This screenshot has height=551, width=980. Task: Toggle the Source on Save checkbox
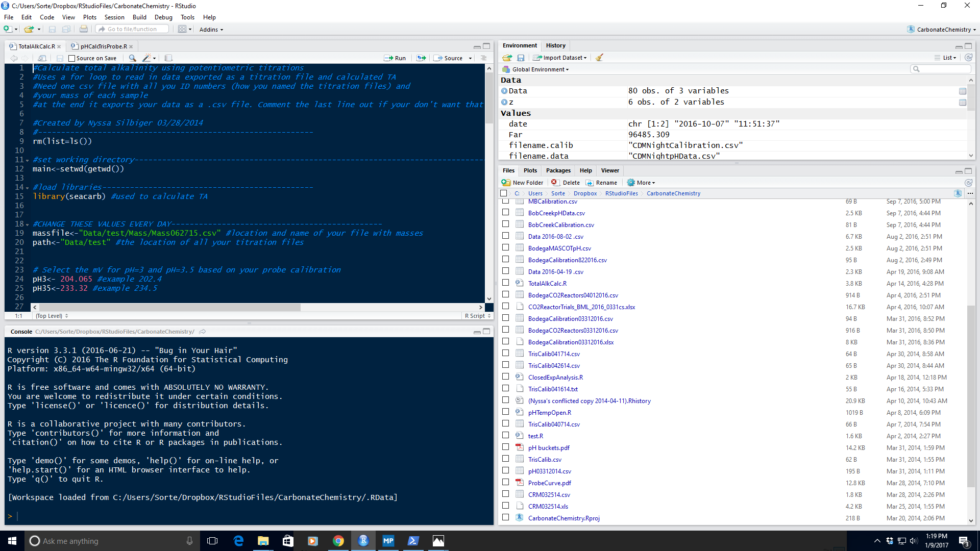pos(72,59)
